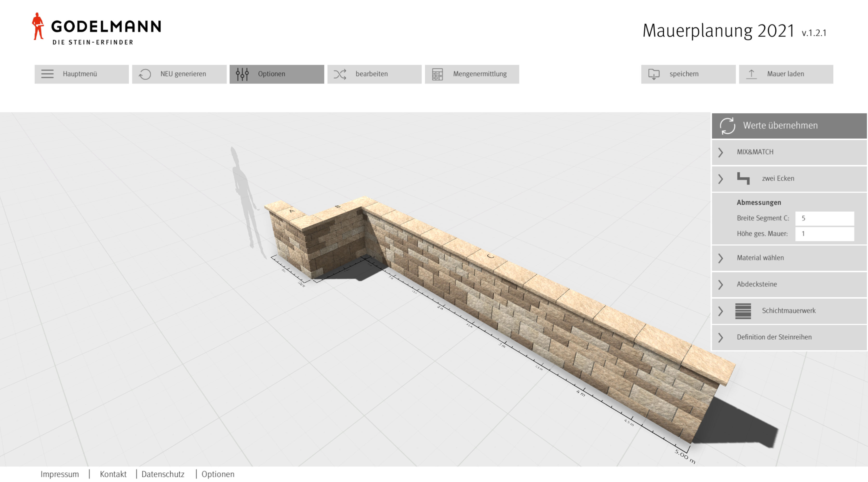Click the Werte übernehmen sync icon
This screenshot has height=482, width=868.
click(727, 126)
